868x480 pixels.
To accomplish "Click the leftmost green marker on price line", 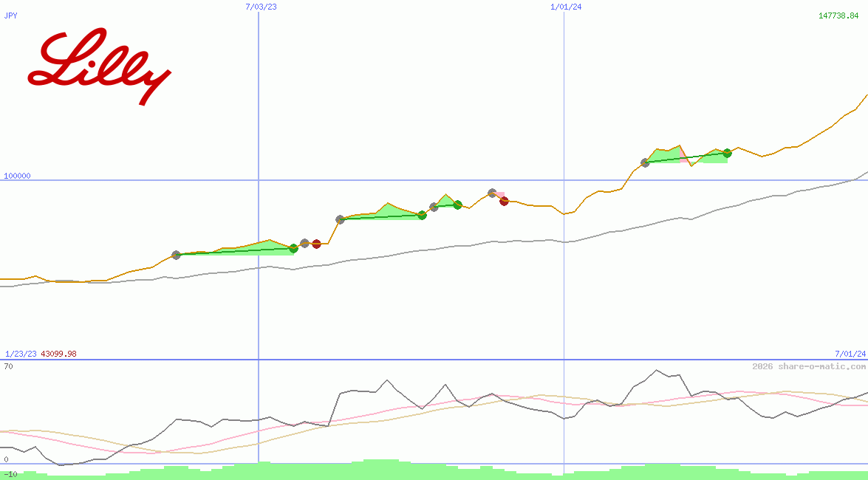I will pos(293,248).
